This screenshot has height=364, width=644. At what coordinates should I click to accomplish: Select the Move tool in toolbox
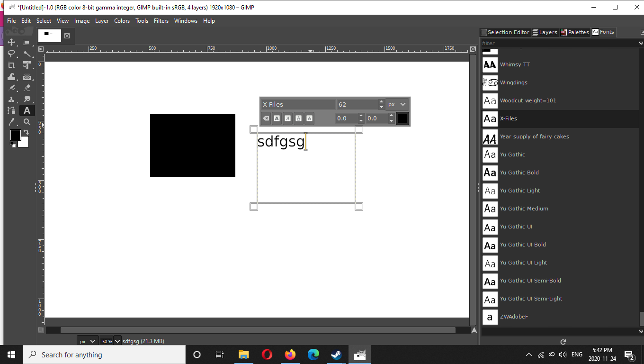click(11, 42)
